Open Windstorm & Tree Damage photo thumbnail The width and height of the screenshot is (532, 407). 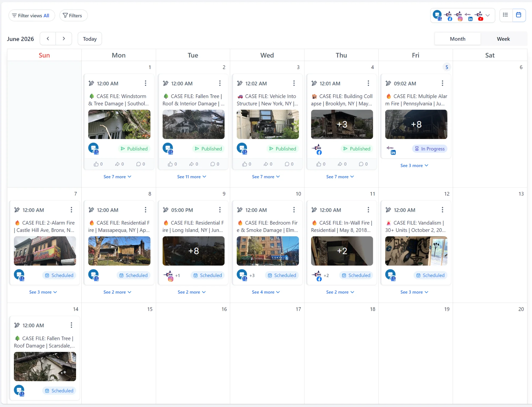point(119,124)
